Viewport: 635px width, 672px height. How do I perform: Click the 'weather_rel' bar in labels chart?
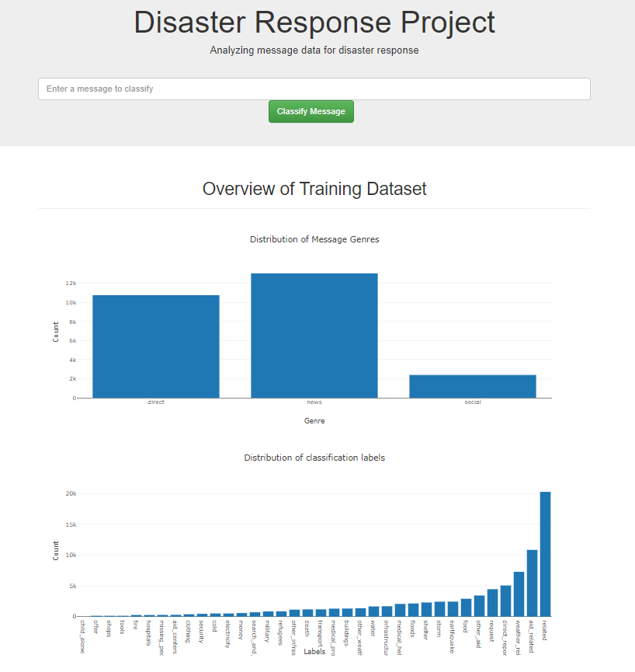[x=519, y=594]
